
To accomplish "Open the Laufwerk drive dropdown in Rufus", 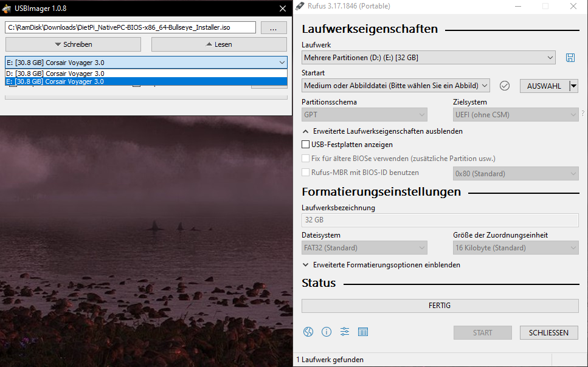I will [428, 58].
